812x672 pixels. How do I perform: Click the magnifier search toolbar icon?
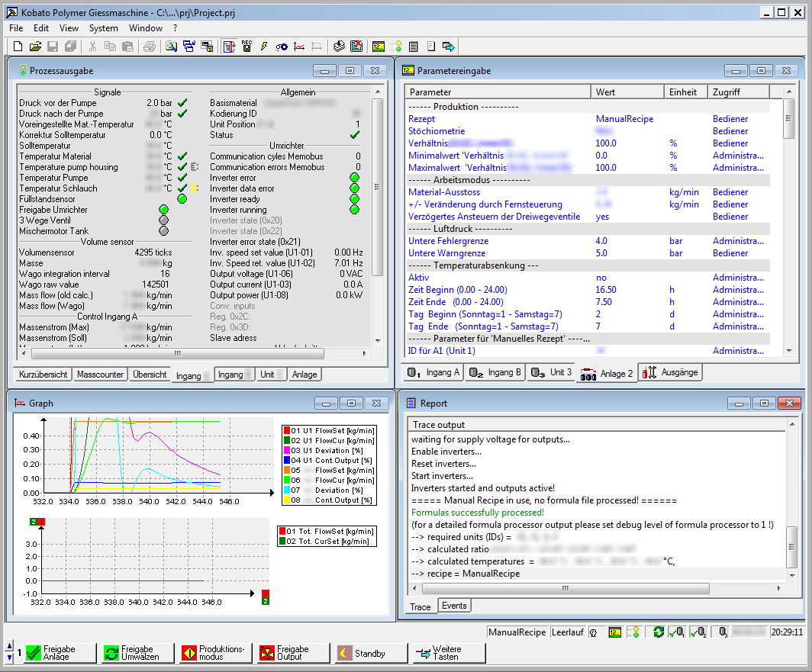(x=171, y=47)
